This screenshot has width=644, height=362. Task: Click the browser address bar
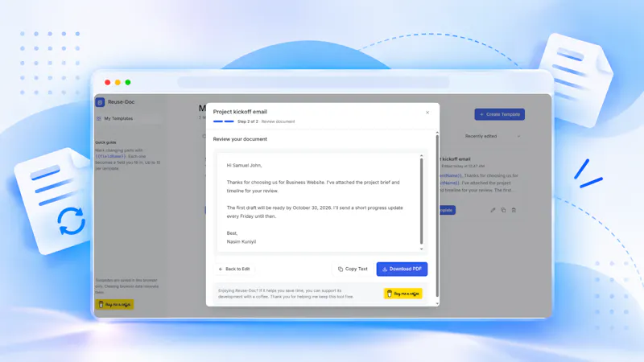tap(313, 83)
